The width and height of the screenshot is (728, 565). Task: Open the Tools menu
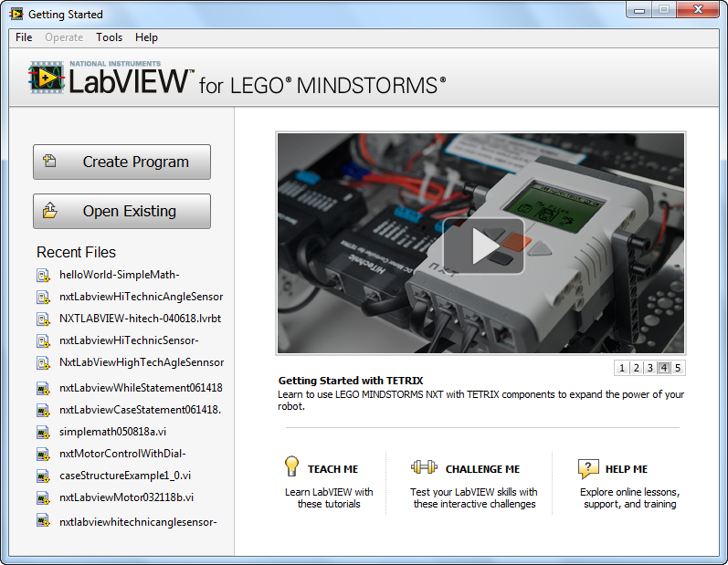(x=109, y=37)
